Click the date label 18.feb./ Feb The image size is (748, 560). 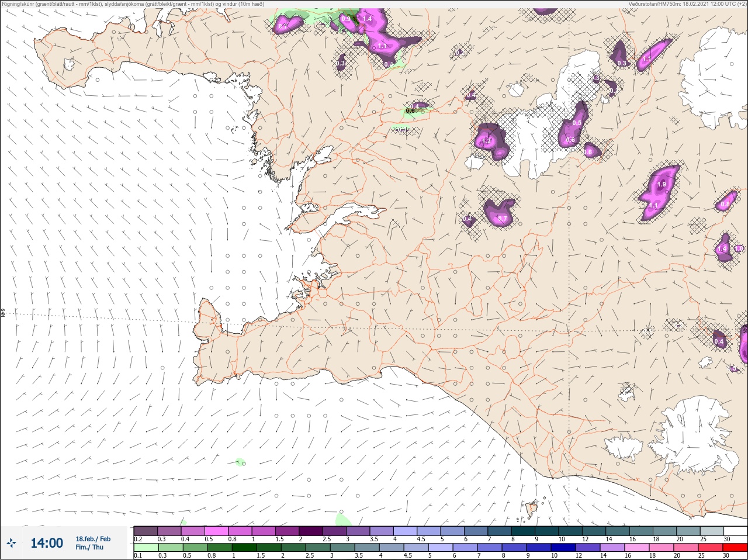[93, 538]
